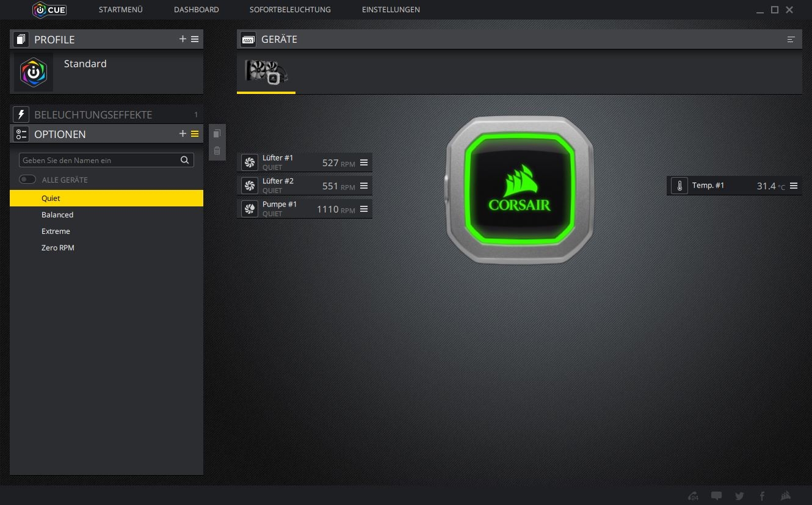Image resolution: width=812 pixels, height=505 pixels.
Task: Click the Temp. #1 thermometer icon
Action: click(679, 186)
